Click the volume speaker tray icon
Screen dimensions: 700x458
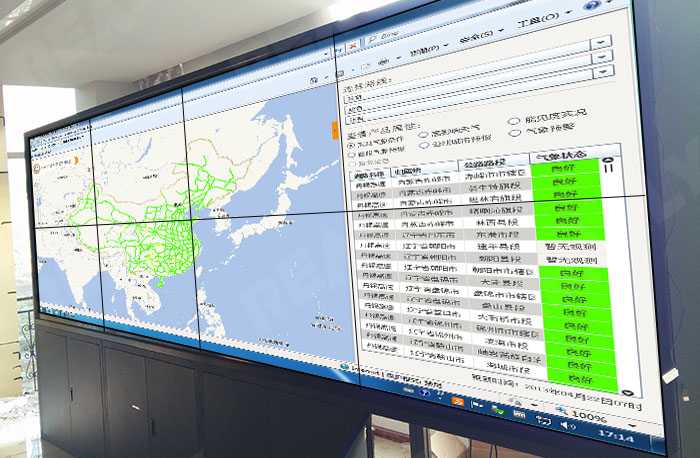[568, 426]
